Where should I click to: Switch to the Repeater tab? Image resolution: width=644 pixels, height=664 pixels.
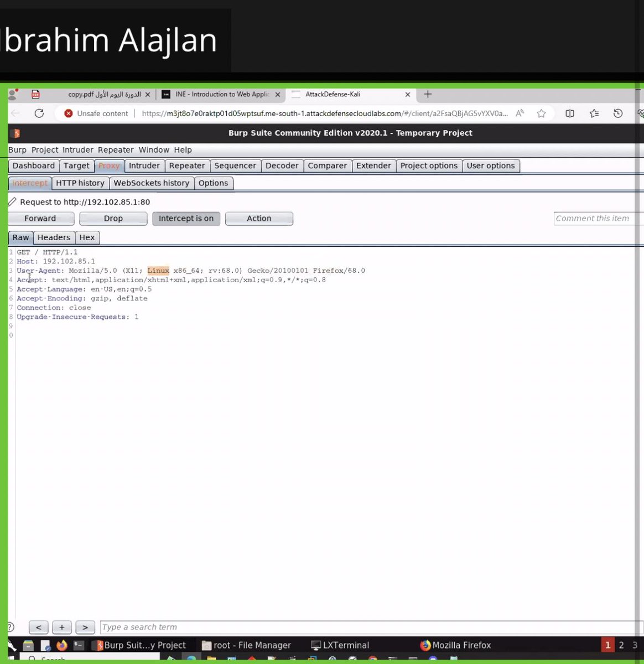point(187,166)
